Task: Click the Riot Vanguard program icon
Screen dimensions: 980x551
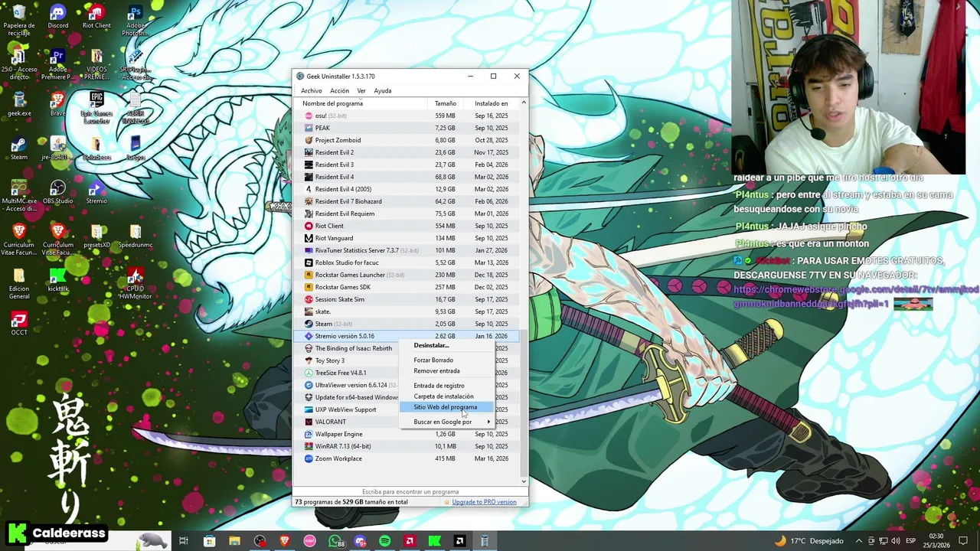Action: [x=309, y=238]
